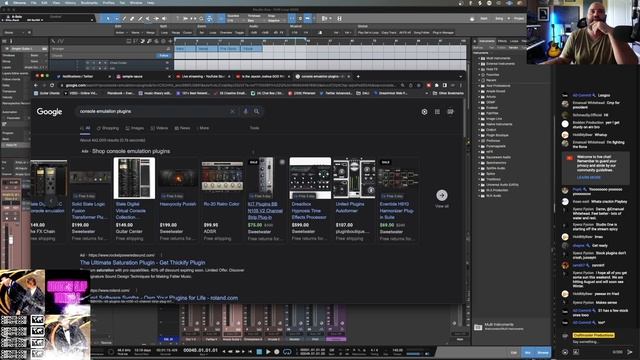Open the Mix panel button at bottom right
The image size is (640, 360).
(x=527, y=352)
